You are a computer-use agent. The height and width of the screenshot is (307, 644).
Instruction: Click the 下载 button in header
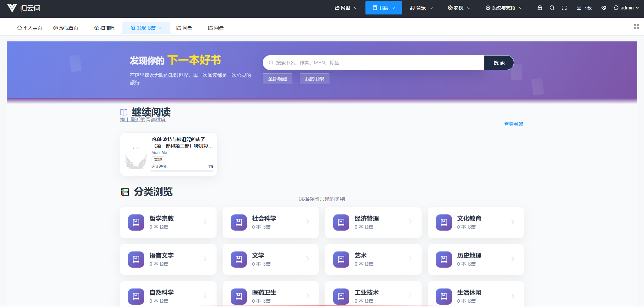[584, 8]
